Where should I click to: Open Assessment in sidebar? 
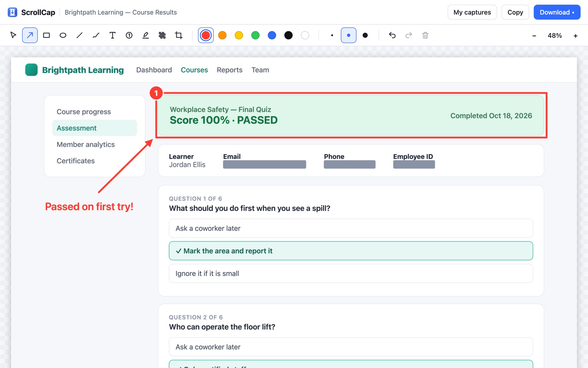click(94, 128)
